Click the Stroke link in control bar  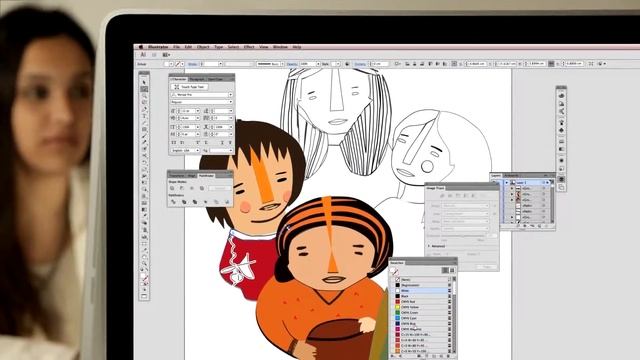point(192,64)
